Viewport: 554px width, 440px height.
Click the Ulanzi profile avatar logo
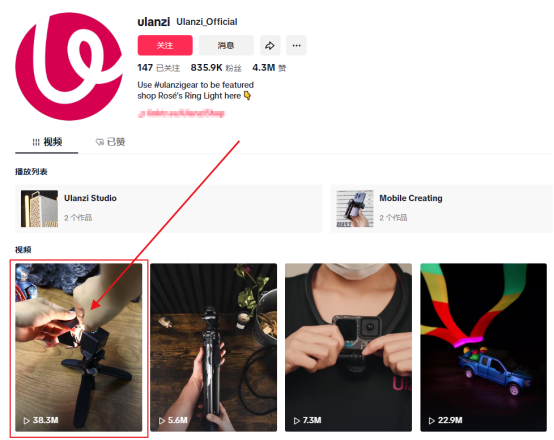(x=69, y=66)
